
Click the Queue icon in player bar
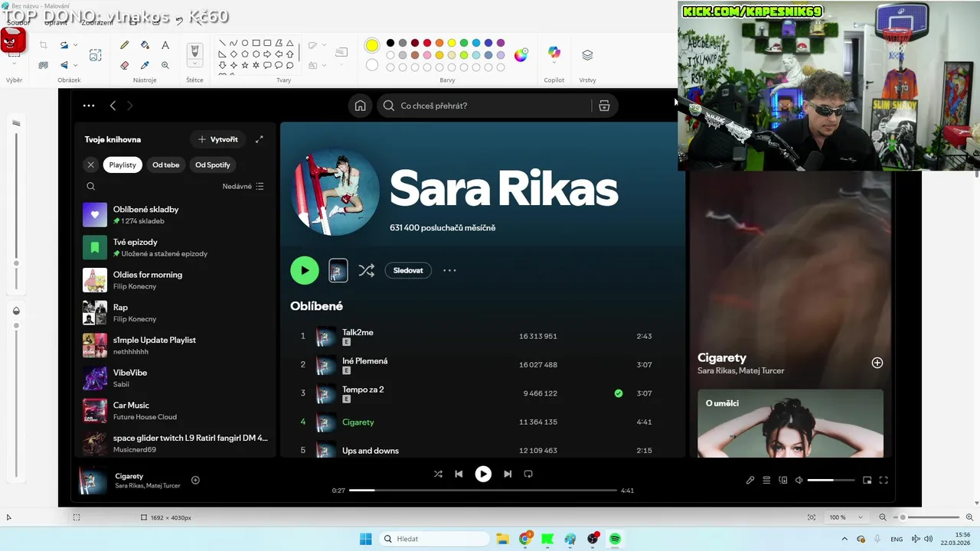(766, 480)
